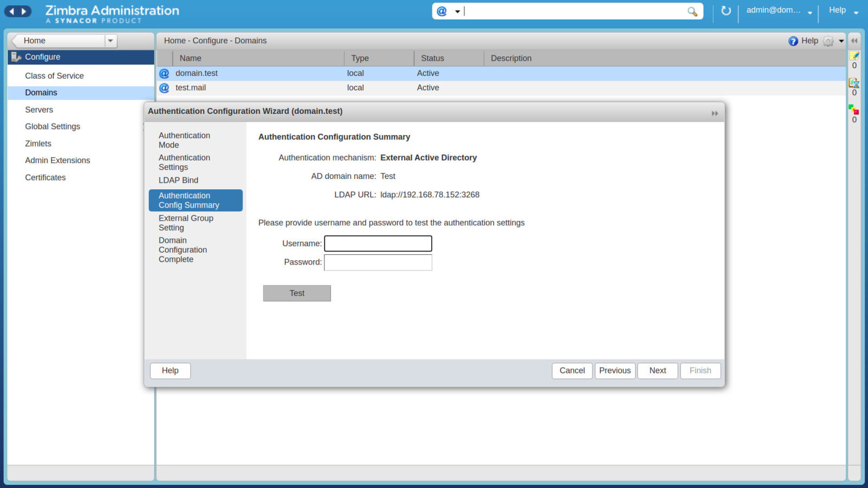
Task: Open the Home navigation dropdown
Action: pos(111,40)
